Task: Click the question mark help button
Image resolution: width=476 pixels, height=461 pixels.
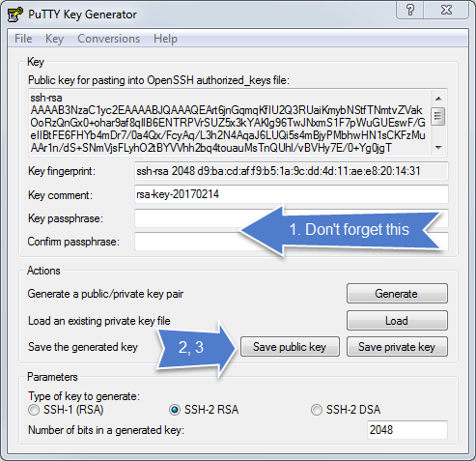Action: pyautogui.click(x=410, y=10)
